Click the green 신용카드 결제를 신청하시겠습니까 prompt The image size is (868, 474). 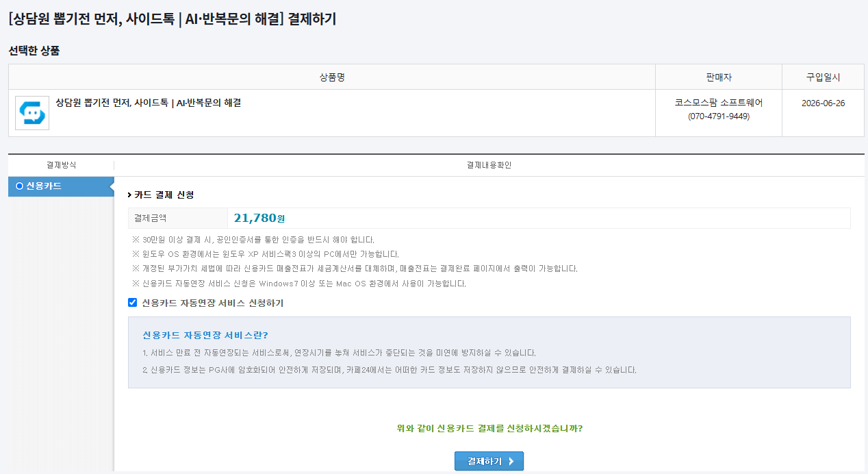click(489, 429)
